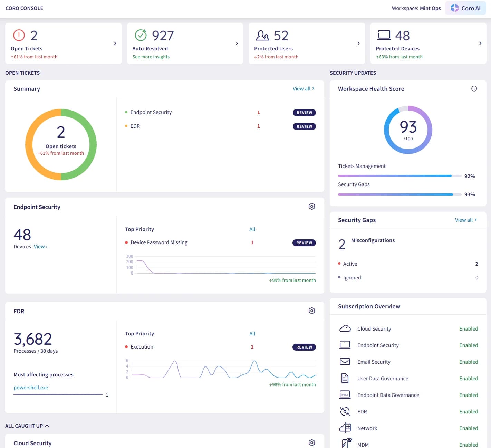Click '↑98% from last month' label

coord(292,385)
